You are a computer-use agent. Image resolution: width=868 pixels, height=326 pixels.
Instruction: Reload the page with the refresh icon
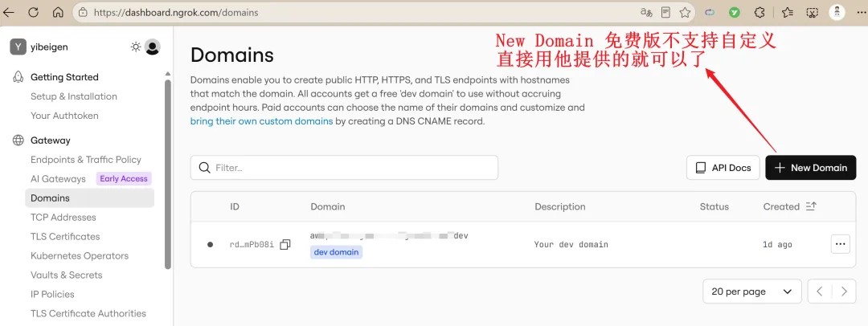(x=33, y=12)
